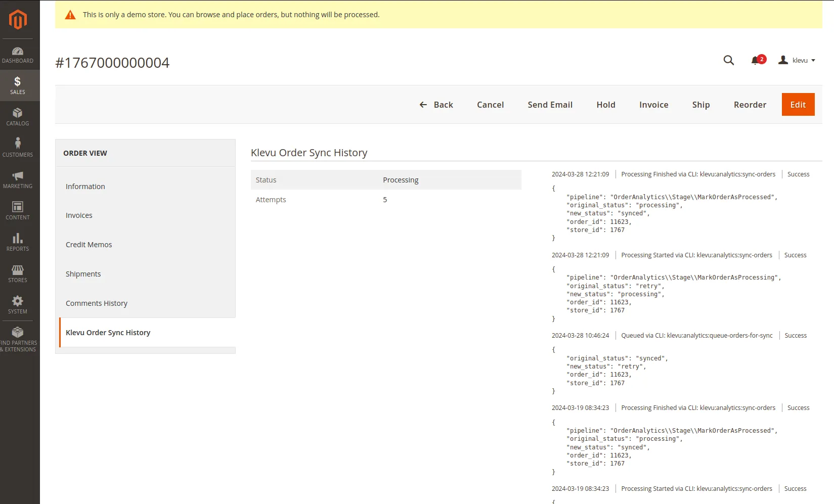Put the order on Hold
834x504 pixels.
point(606,105)
